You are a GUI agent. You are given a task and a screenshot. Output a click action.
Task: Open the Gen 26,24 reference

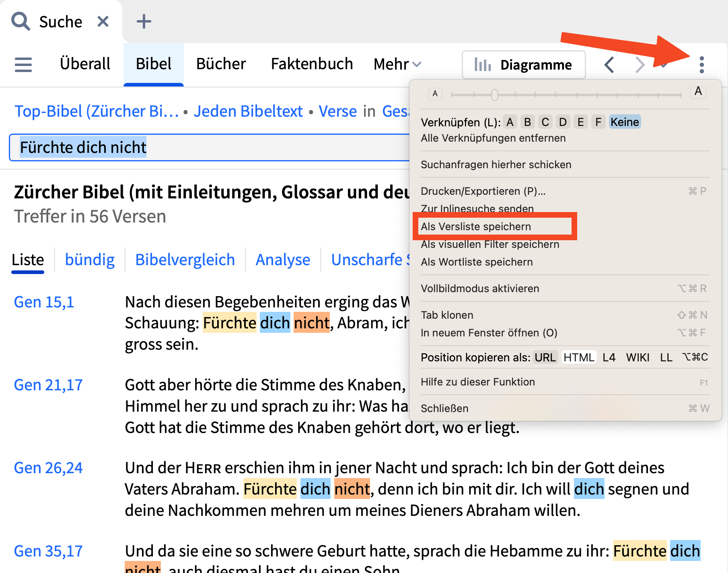tap(48, 468)
